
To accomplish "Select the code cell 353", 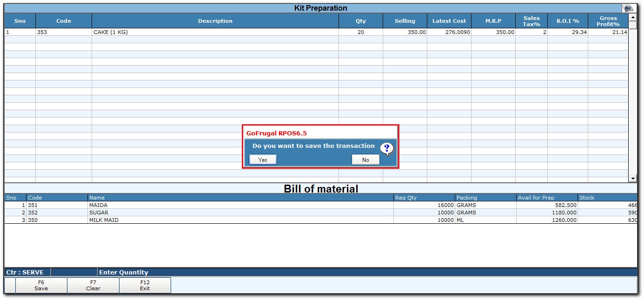I will click(x=64, y=32).
